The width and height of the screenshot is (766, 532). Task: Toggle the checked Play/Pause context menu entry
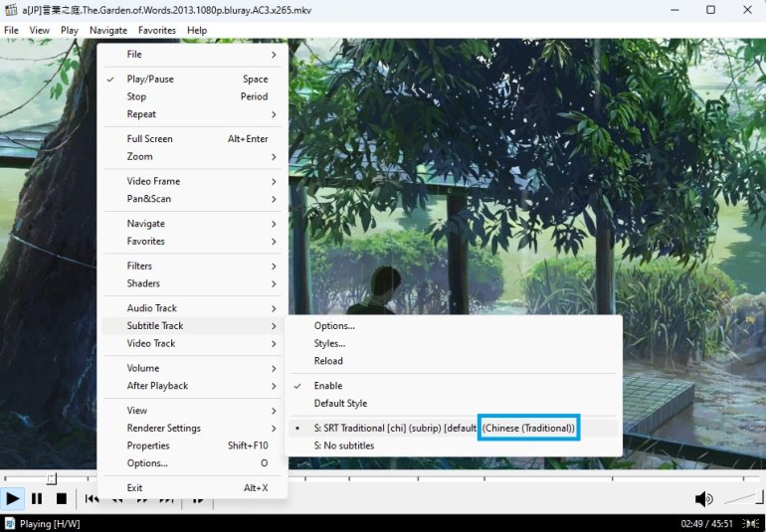(192, 80)
